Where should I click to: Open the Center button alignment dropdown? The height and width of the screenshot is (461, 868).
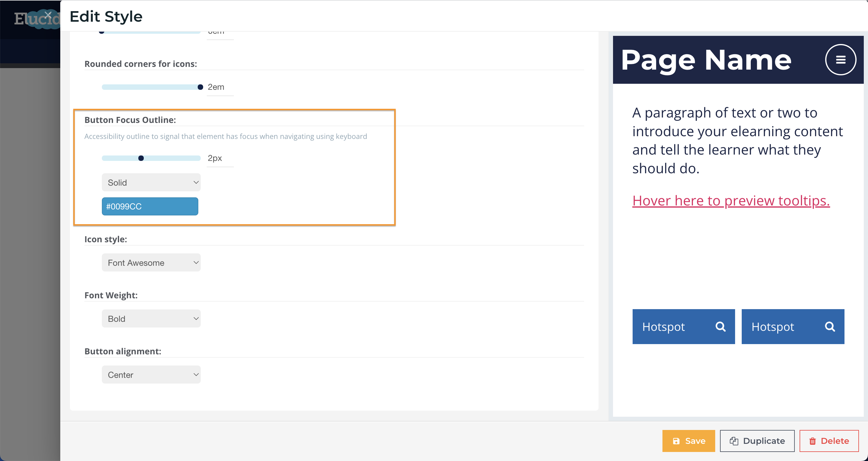[x=151, y=375]
